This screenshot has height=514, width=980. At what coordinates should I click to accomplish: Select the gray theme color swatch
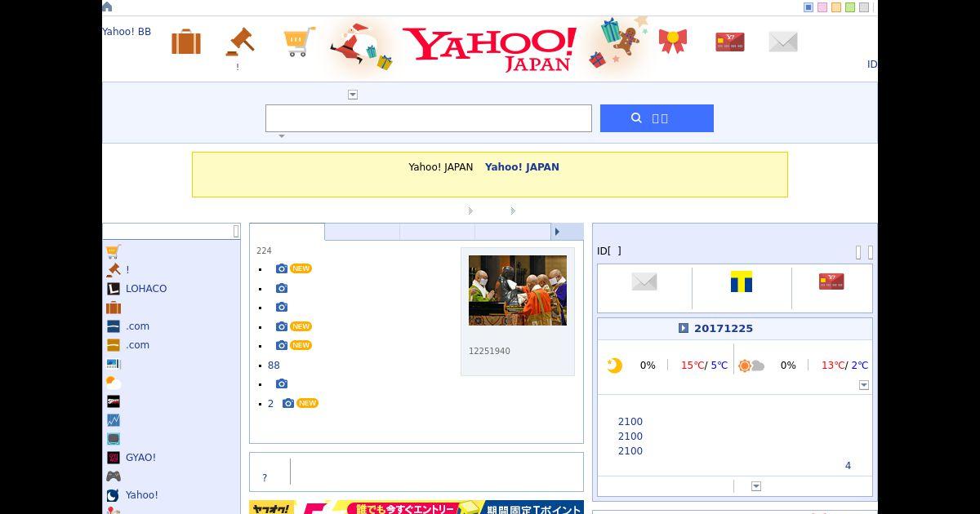coord(864,7)
